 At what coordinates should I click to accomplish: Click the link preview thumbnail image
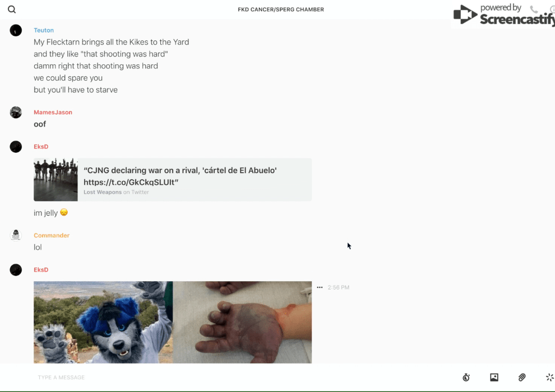click(55, 180)
